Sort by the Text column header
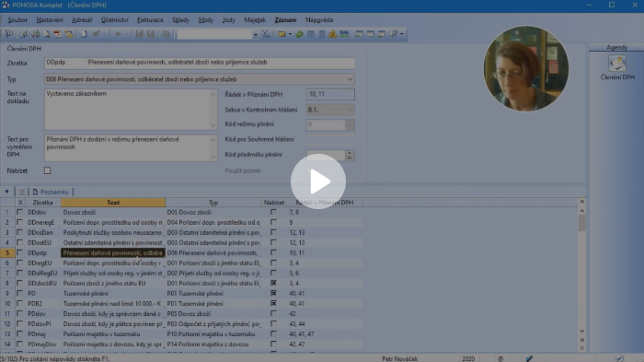The width and height of the screenshot is (644, 362). (x=113, y=203)
